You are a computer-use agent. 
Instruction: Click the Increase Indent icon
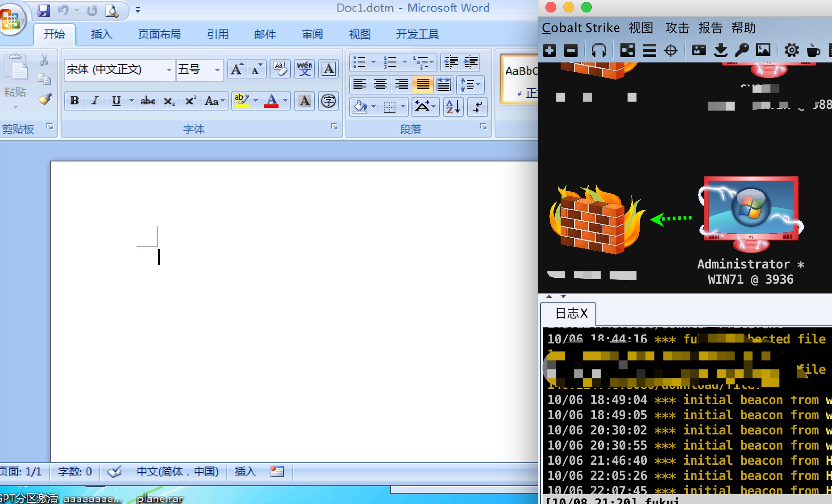(x=470, y=62)
